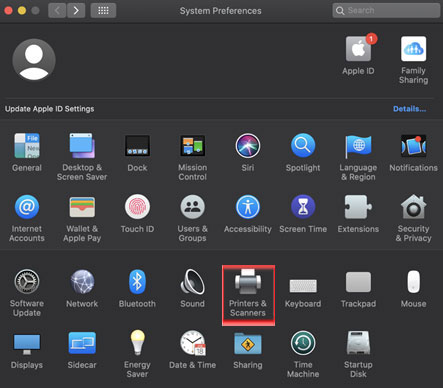
Task: Click the user account avatar
Action: 34,60
